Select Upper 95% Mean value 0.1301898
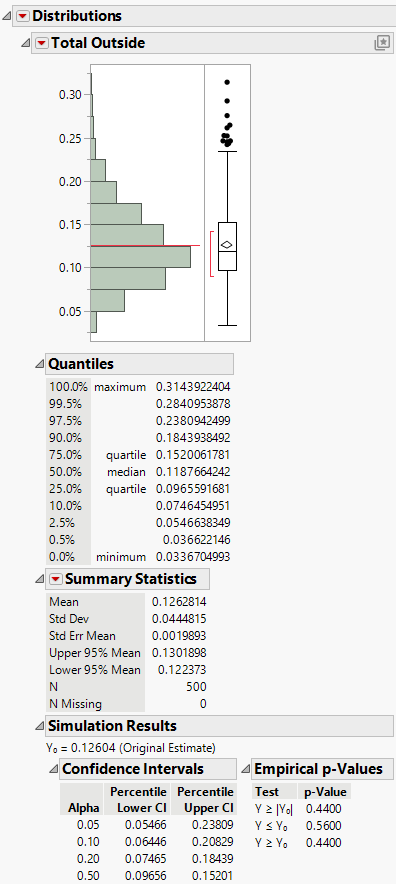The width and height of the screenshot is (396, 884). [179, 653]
